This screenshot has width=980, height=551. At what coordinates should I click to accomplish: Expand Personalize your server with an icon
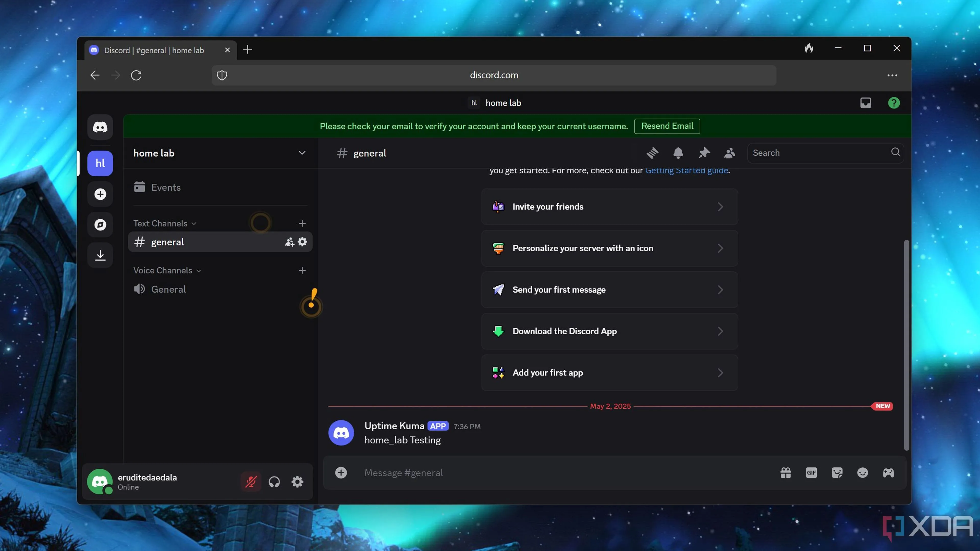[609, 248]
